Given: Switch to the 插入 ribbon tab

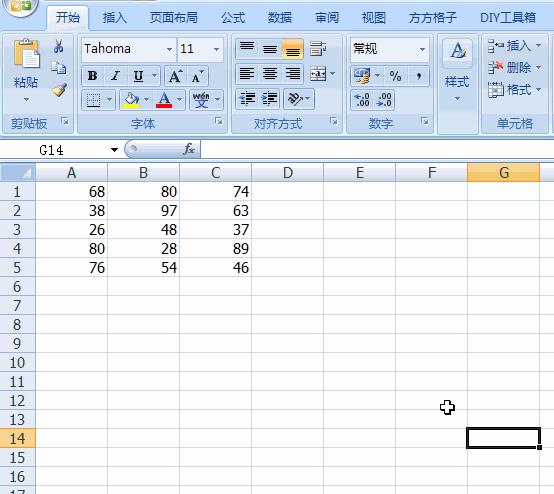Looking at the screenshot, I should point(114,18).
